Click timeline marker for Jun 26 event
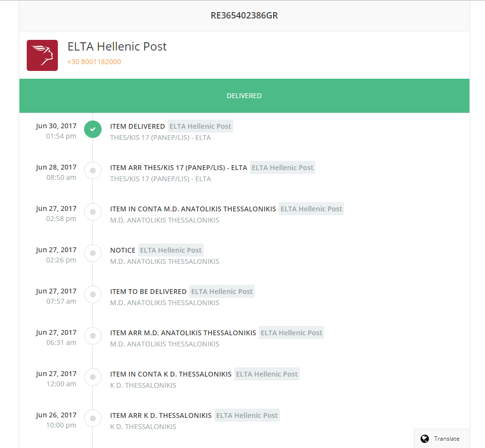 [92, 418]
